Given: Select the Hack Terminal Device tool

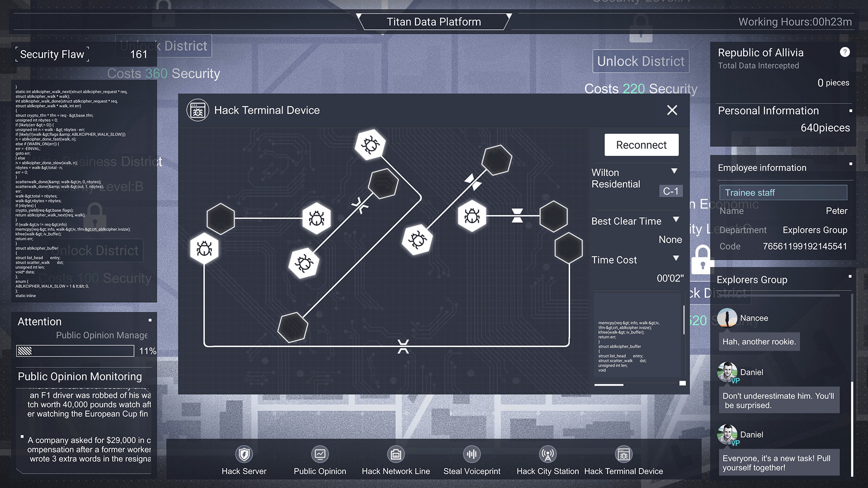Looking at the screenshot, I should coord(623,459).
